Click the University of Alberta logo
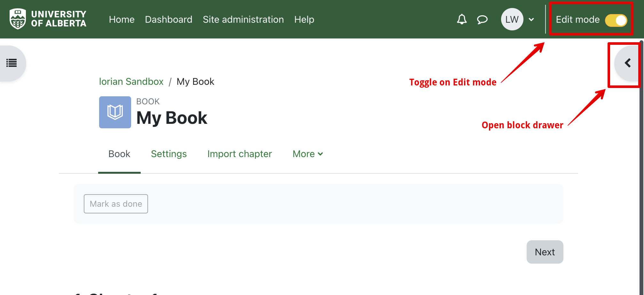The height and width of the screenshot is (295, 644). (48, 19)
